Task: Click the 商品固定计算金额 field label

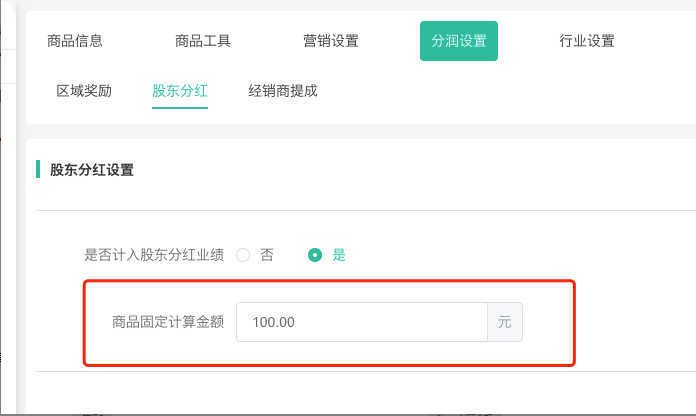Action: 168,322
